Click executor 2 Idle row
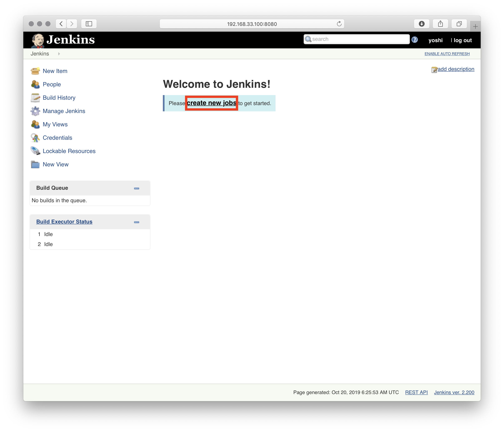Viewport: 504px width, 432px height. tap(90, 244)
